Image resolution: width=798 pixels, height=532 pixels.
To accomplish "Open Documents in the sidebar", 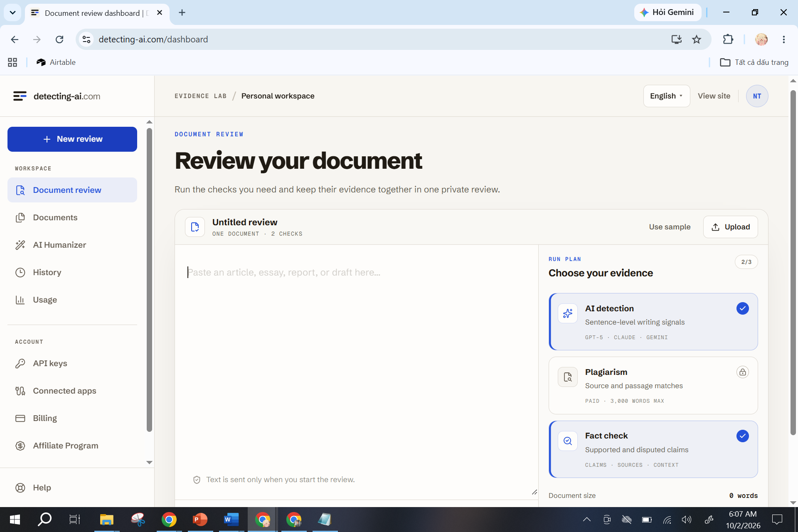I will (72, 217).
